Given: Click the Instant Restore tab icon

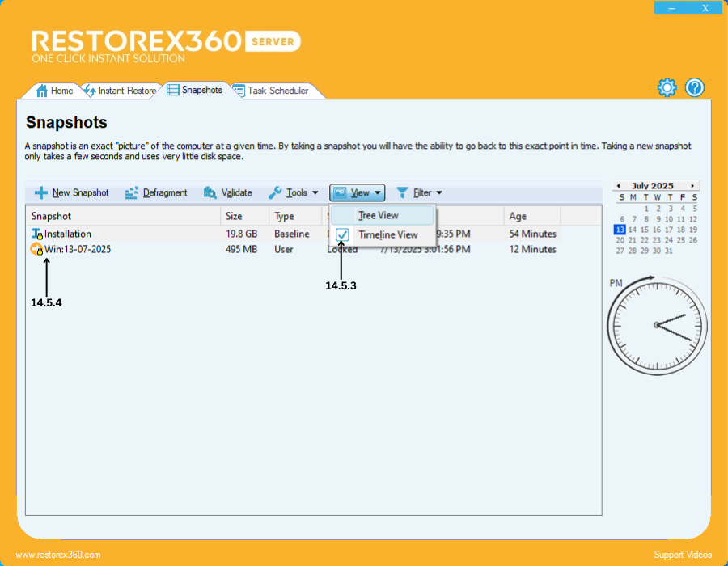Looking at the screenshot, I should [x=90, y=91].
